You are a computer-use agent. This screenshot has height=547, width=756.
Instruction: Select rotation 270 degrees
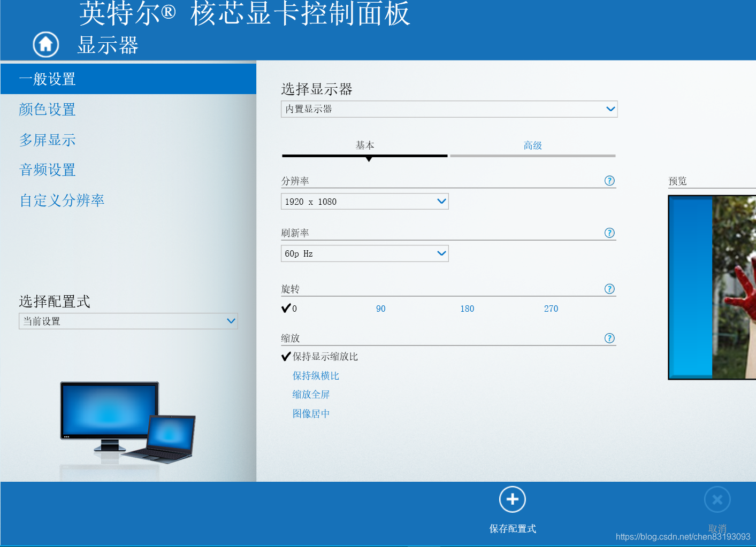click(551, 309)
